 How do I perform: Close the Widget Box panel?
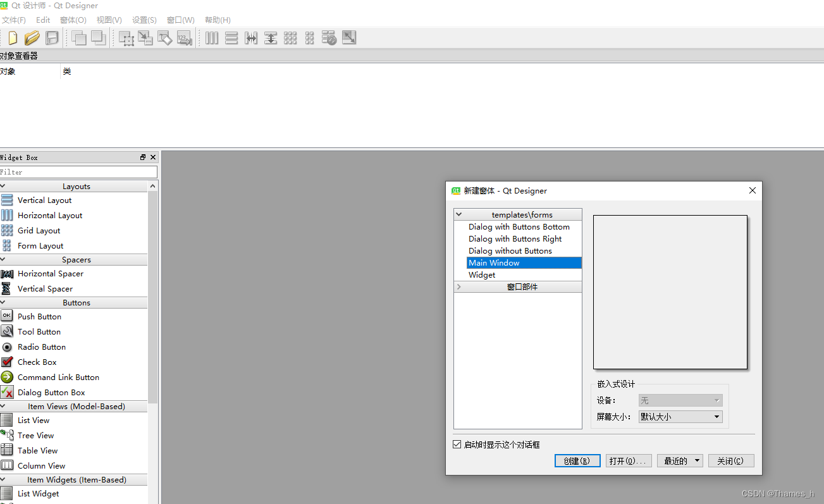[153, 157]
